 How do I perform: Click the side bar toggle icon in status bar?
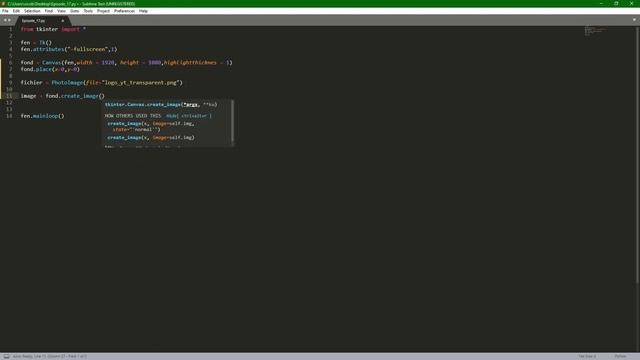click(x=7, y=356)
